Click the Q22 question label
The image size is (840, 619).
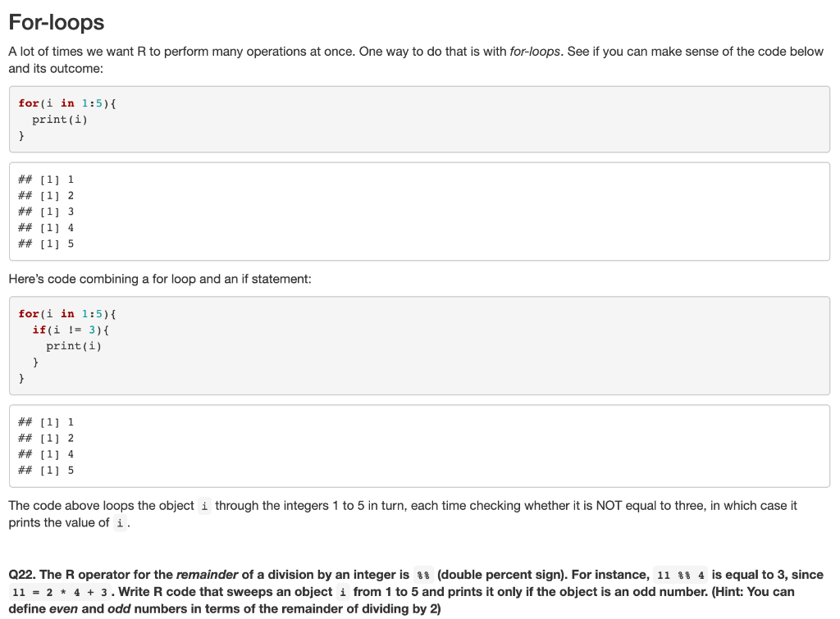click(x=22, y=575)
